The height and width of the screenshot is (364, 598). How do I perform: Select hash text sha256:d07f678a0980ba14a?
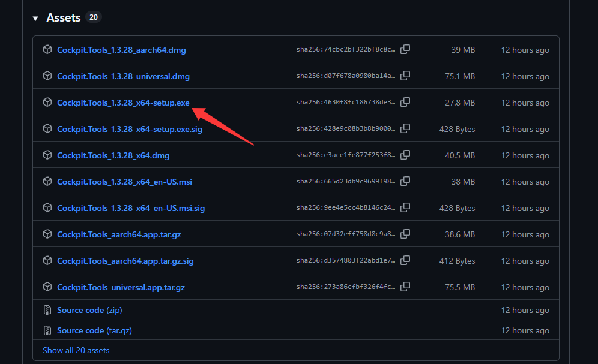point(346,76)
